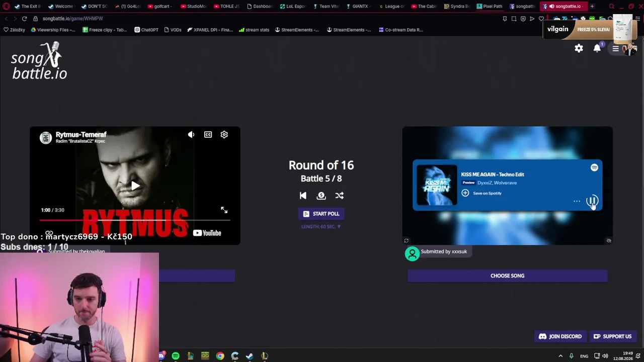Image resolution: width=644 pixels, height=362 pixels.
Task: Open the Support Us link
Action: point(612,336)
